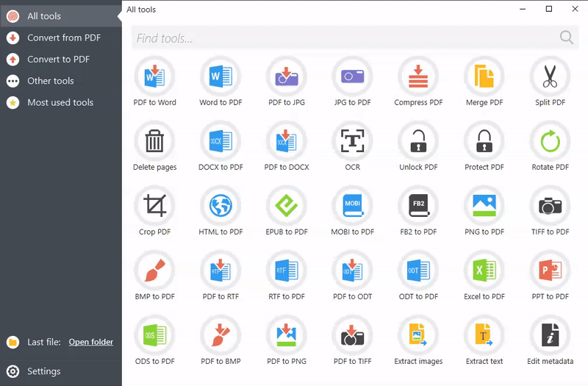Select the Protect PDF padlock
Screen dimensions: 588x386
coord(484,141)
